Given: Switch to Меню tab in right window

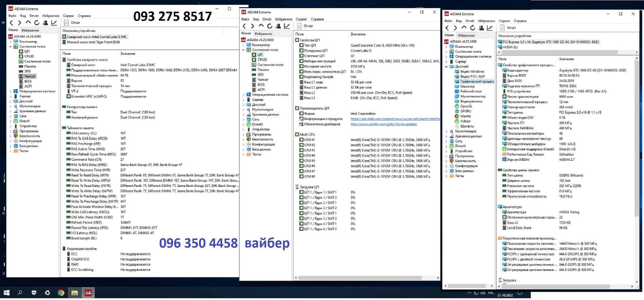Looking at the screenshot, I should coord(449,35).
